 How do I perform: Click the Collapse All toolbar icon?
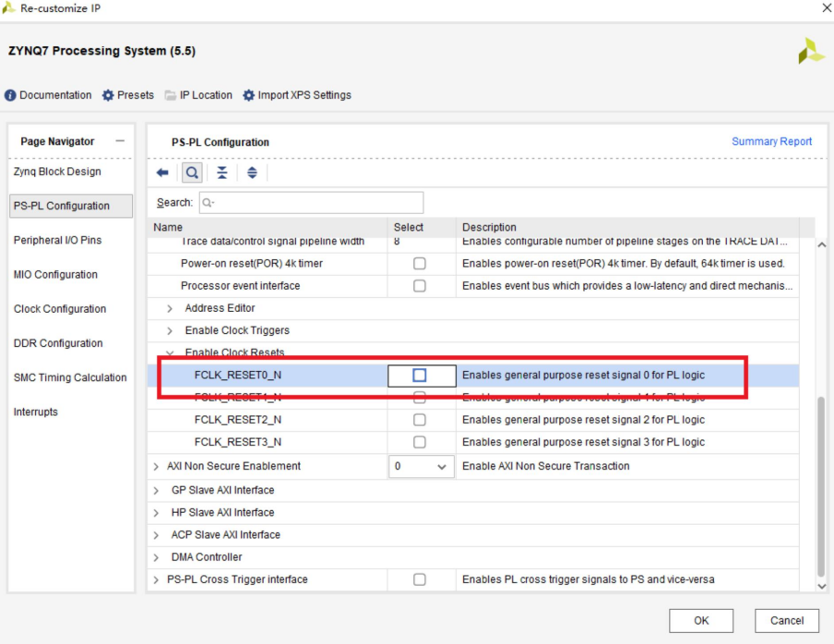point(222,173)
